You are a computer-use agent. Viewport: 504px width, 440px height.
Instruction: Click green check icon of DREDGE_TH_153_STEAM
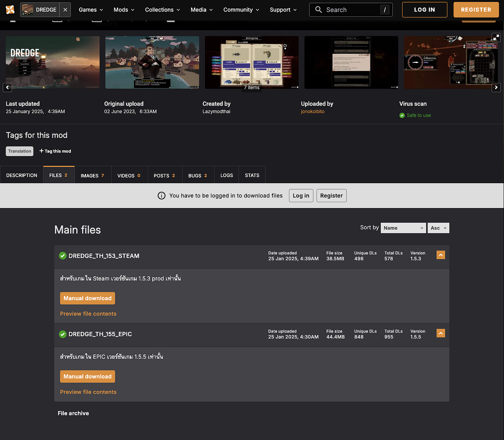click(63, 256)
